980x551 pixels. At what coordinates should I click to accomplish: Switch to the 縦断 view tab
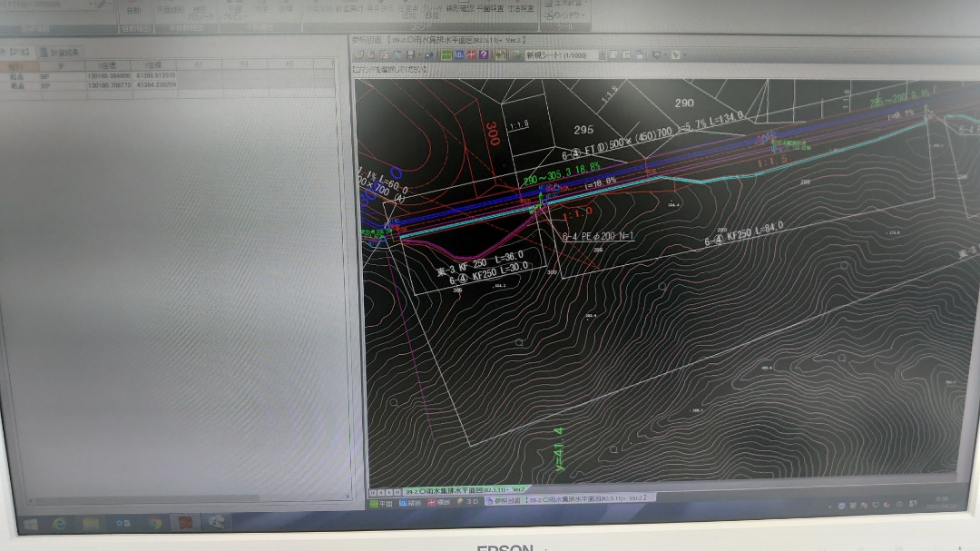[410, 503]
